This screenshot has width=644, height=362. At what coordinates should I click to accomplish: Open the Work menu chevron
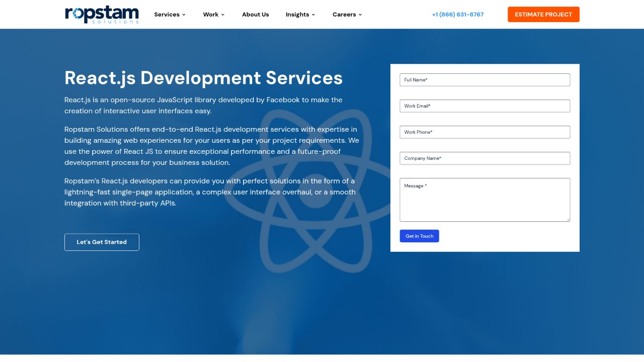223,15
